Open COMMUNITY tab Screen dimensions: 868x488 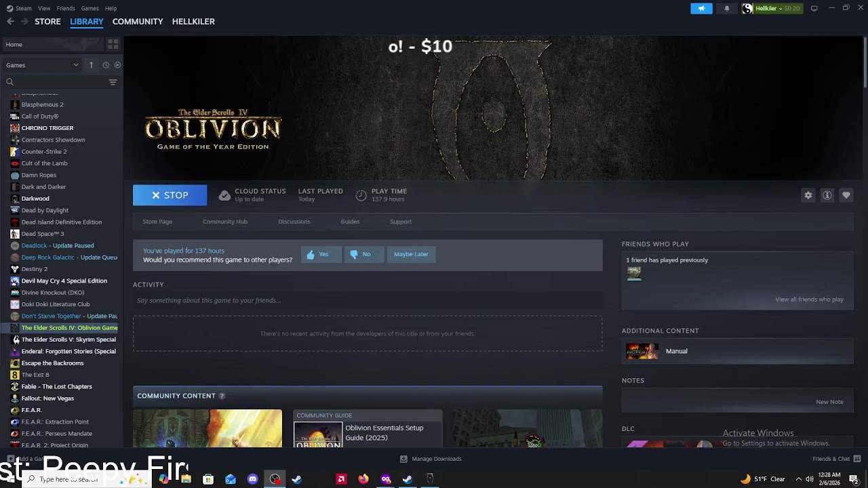pyautogui.click(x=138, y=22)
